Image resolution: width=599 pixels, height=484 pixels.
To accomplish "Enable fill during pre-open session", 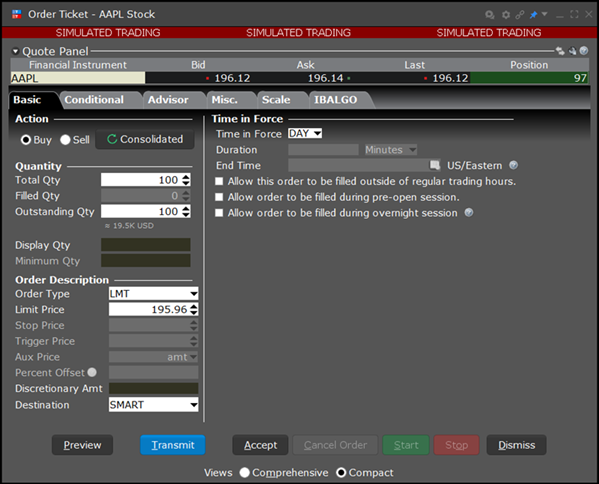I will coord(219,197).
